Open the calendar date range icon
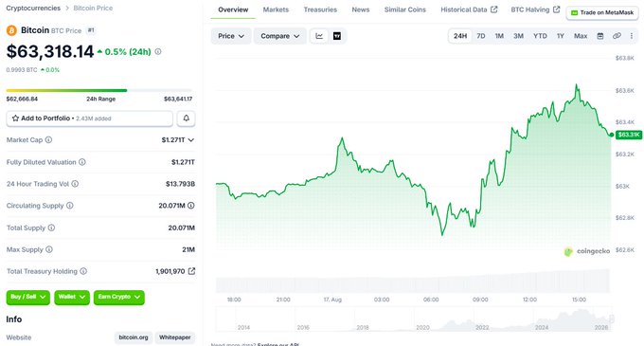The width and height of the screenshot is (644, 346). pos(600,36)
